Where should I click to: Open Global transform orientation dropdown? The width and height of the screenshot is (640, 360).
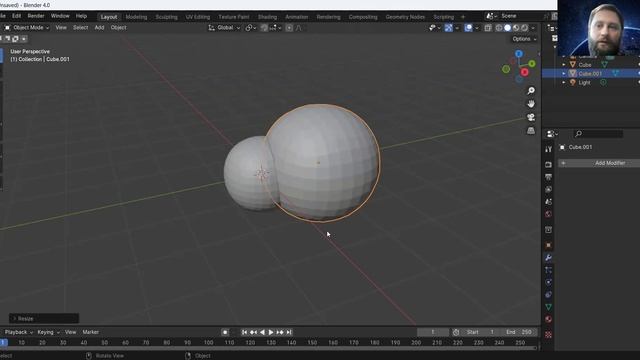224,28
